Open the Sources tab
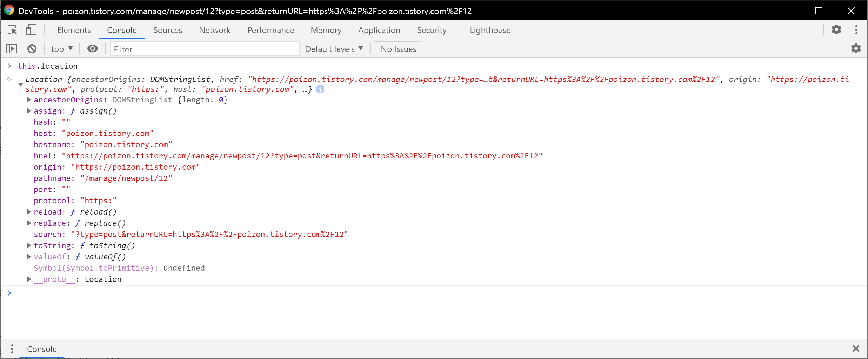This screenshot has width=868, height=359. coord(168,30)
